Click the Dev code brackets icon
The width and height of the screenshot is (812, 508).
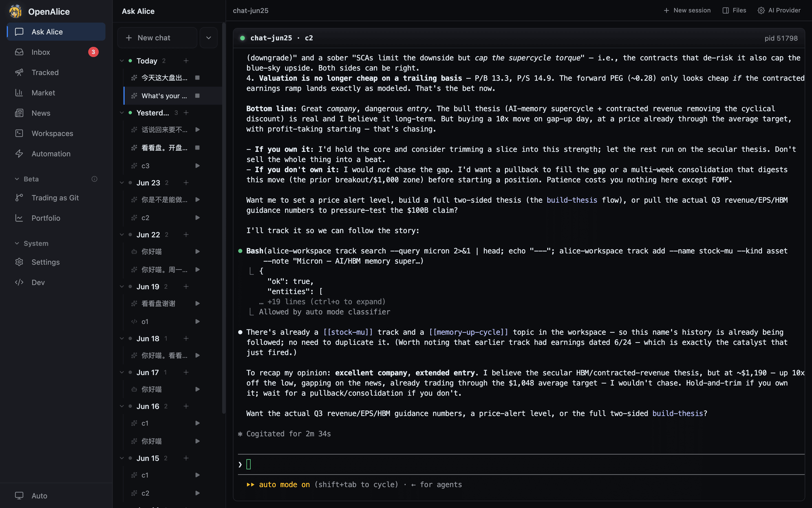click(x=19, y=282)
